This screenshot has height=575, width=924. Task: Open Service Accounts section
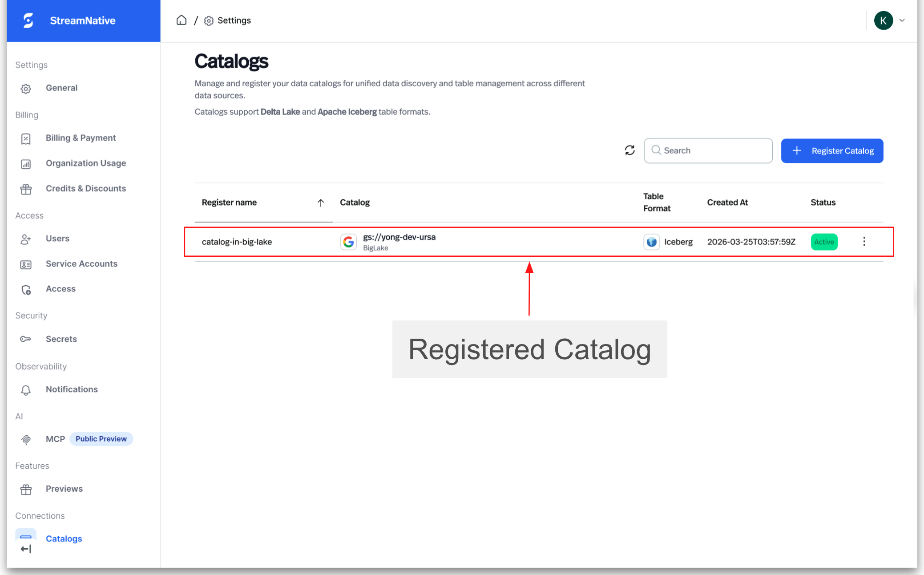[81, 264]
